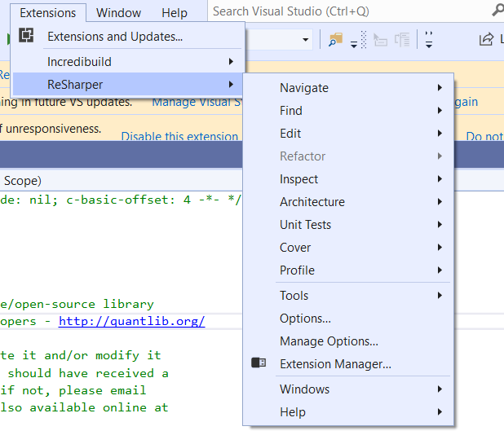Viewport: 504px width, 444px height.
Task: Click the Disable this extension link
Action: [179, 136]
